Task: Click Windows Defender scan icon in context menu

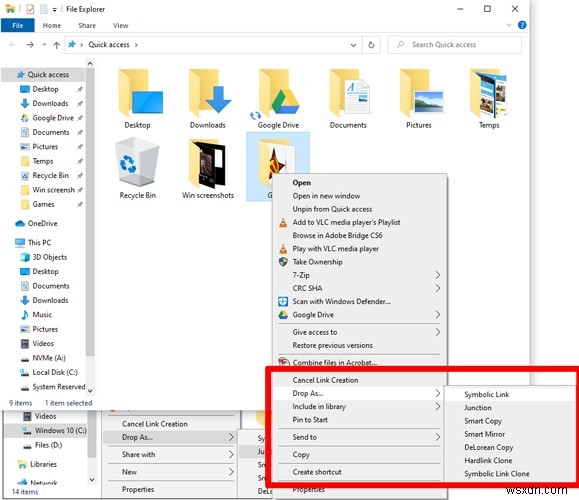Action: point(283,301)
